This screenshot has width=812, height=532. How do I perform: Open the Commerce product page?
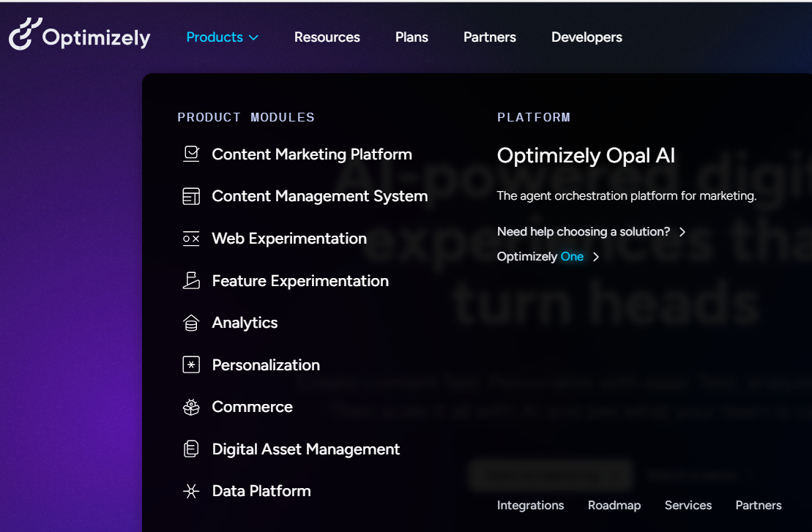[x=252, y=408]
